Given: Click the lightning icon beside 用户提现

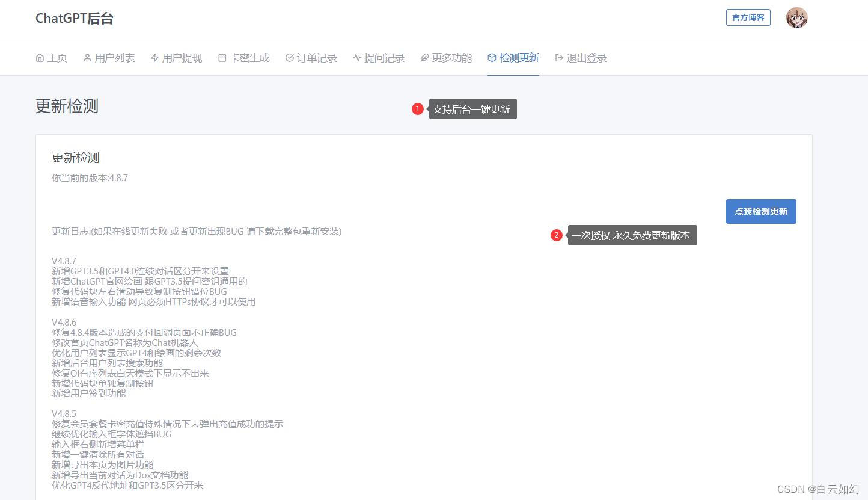Looking at the screenshot, I should [x=154, y=58].
